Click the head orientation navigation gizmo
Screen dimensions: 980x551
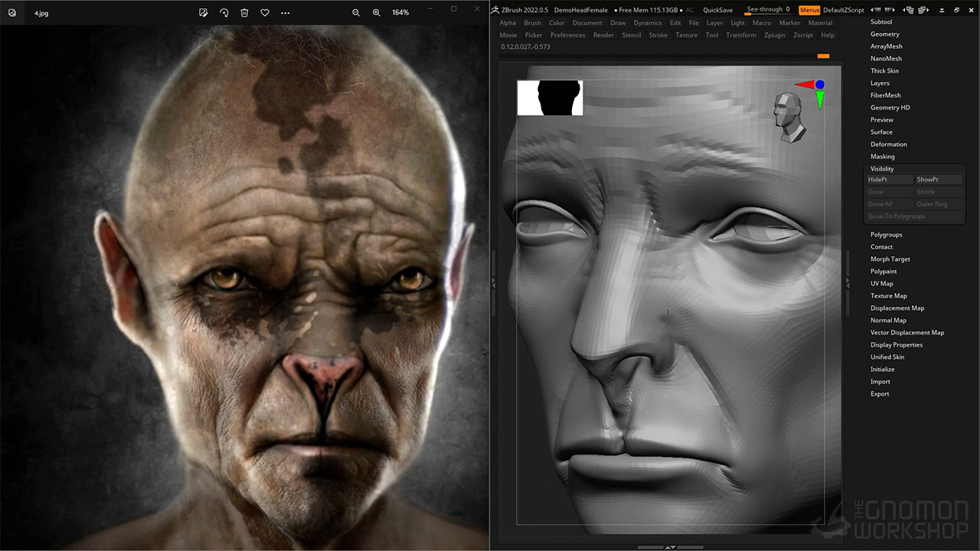coord(789,117)
